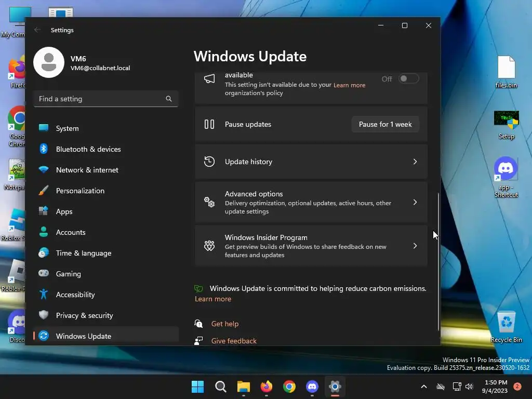Minimize the Settings window
The image size is (532, 399).
click(x=381, y=25)
